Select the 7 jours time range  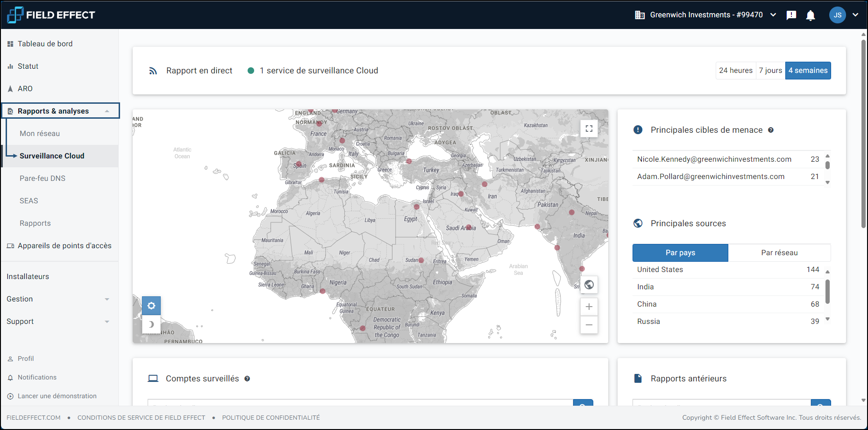pyautogui.click(x=770, y=71)
